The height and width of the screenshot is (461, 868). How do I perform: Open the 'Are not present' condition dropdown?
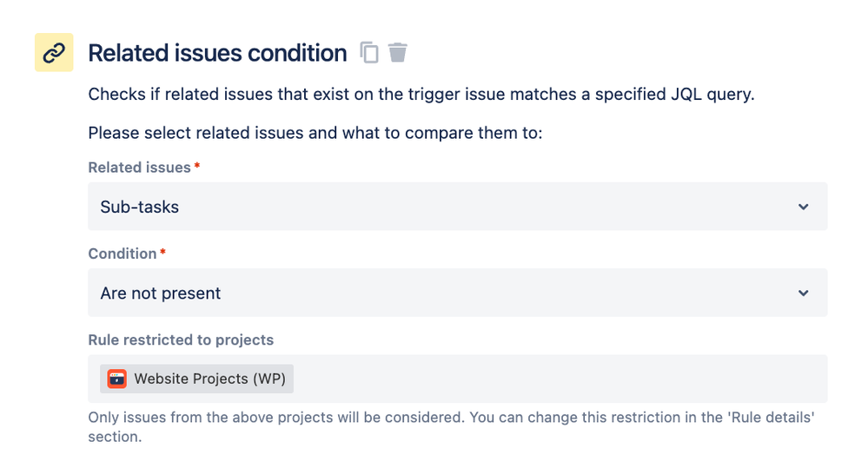pyautogui.click(x=434, y=293)
